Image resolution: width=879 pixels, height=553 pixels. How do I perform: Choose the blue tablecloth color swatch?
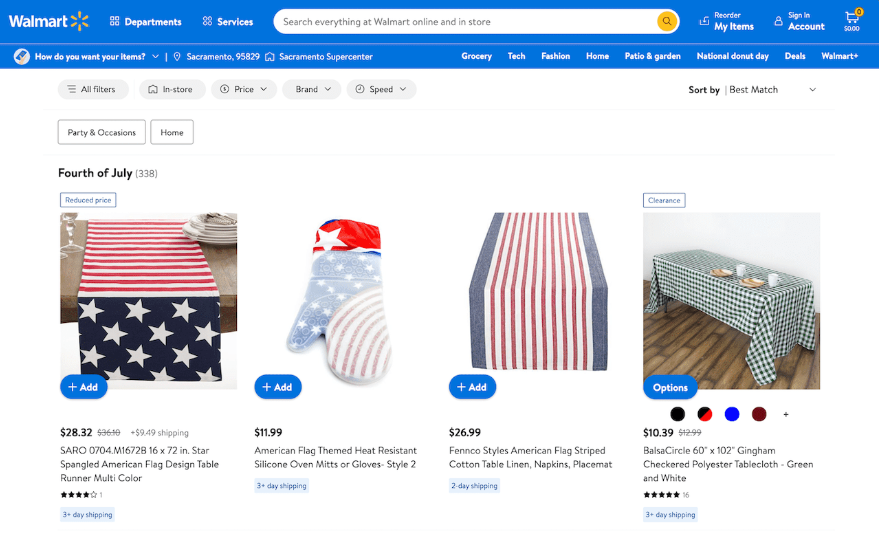point(732,414)
